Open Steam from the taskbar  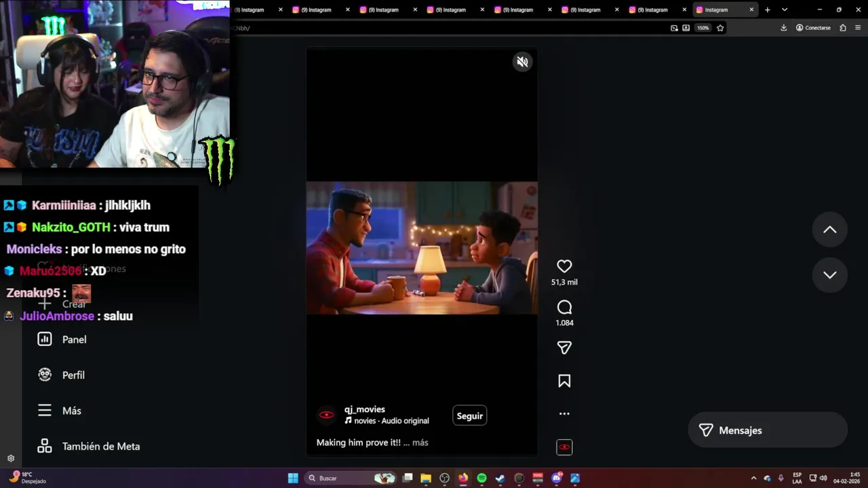click(x=500, y=478)
